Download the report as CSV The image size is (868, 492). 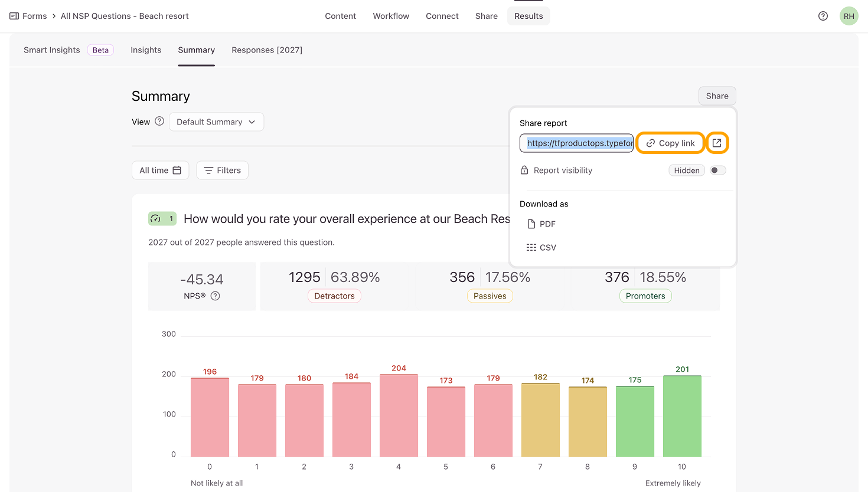541,248
